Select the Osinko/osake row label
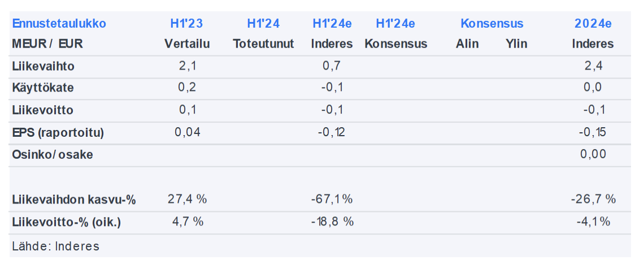Screen dimensions: 644x260 coord(52,155)
